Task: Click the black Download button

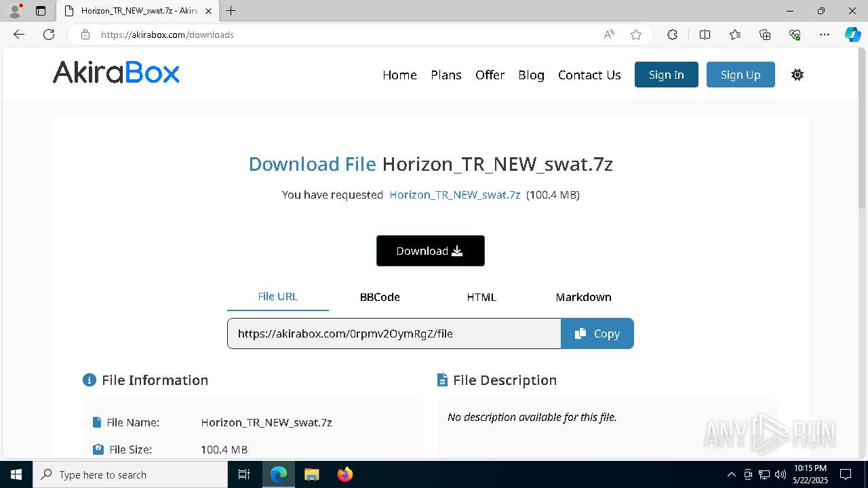Action: tap(431, 251)
